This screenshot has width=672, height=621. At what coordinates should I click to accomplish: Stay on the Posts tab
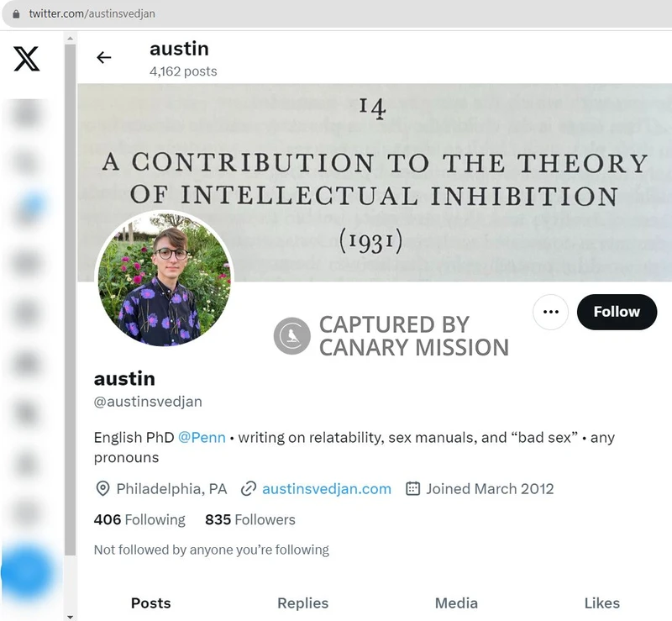150,603
